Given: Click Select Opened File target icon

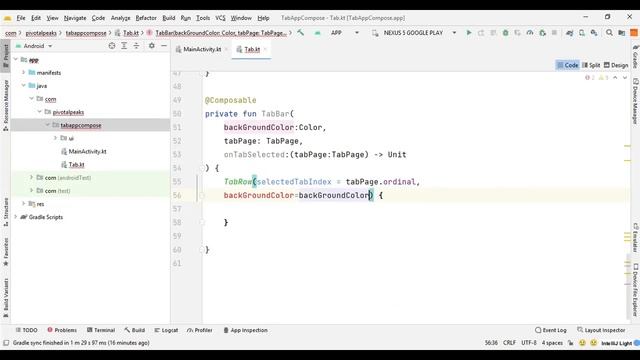Looking at the screenshot, I should (x=112, y=46).
